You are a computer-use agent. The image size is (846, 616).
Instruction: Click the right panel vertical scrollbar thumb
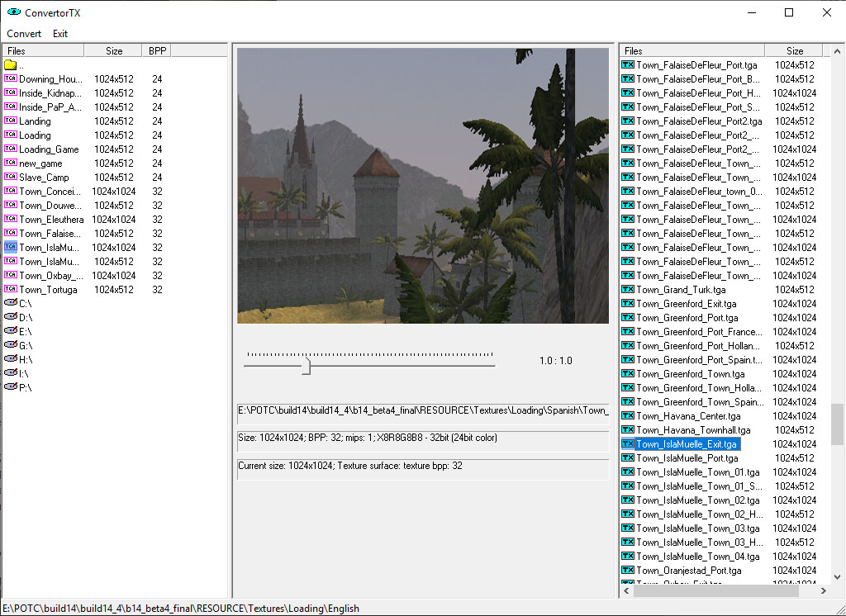coord(837,424)
